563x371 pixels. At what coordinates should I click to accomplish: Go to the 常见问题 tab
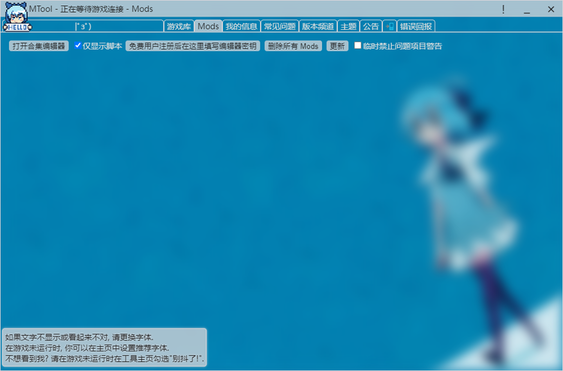[x=280, y=26]
